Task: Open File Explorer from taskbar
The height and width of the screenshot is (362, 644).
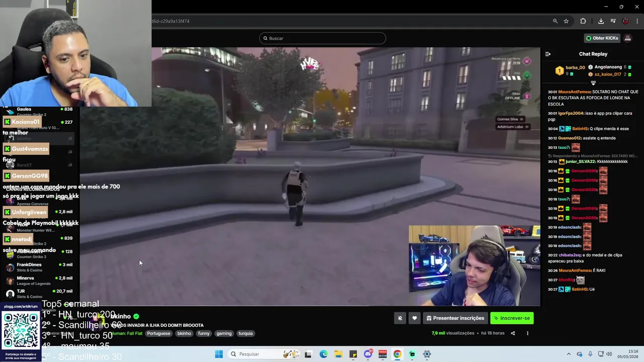Action: pos(338,354)
